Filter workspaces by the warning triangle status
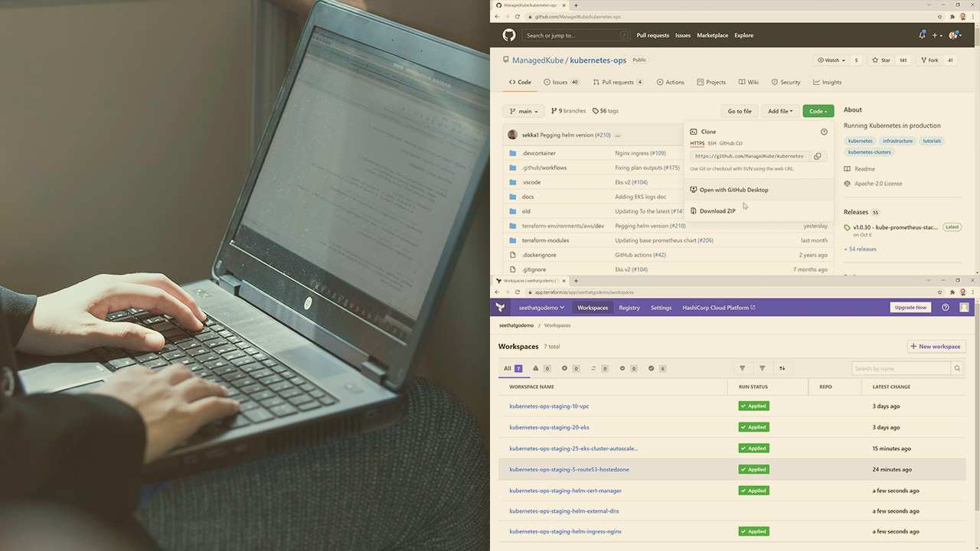 coord(536,368)
